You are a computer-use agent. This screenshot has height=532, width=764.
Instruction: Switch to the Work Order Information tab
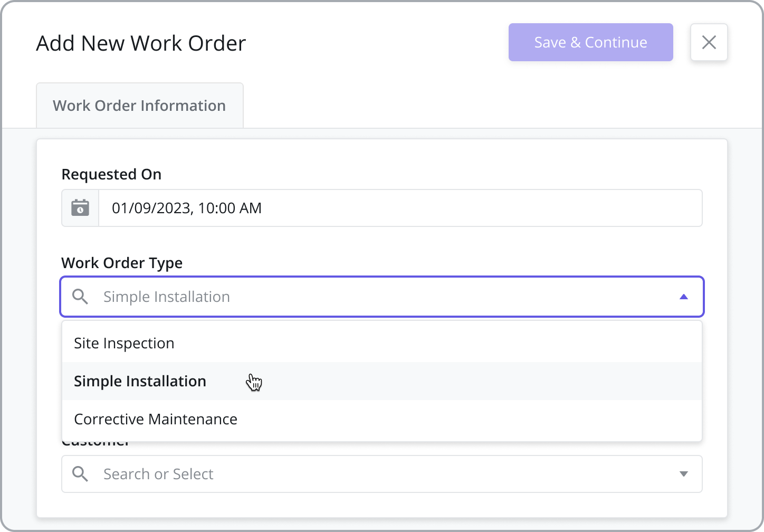tap(139, 105)
